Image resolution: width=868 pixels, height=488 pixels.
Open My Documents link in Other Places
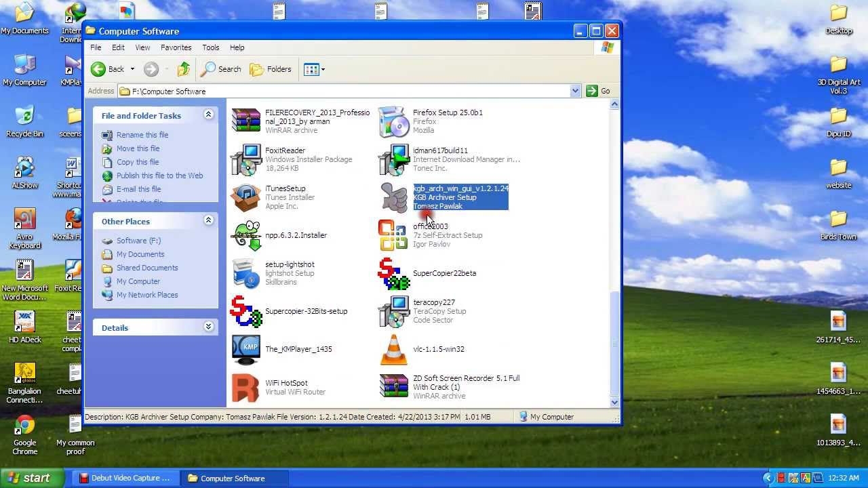140,254
